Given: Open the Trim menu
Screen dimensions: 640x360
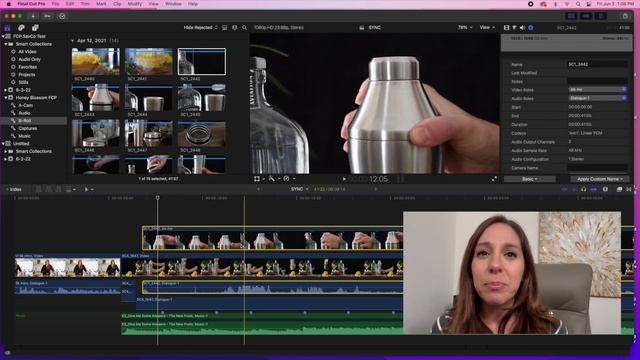Looking at the screenshot, I should click(85, 4).
